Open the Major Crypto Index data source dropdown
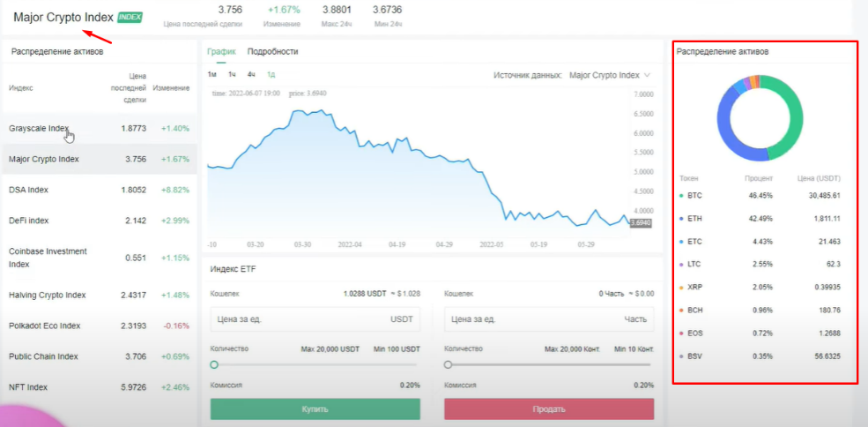 [x=610, y=75]
